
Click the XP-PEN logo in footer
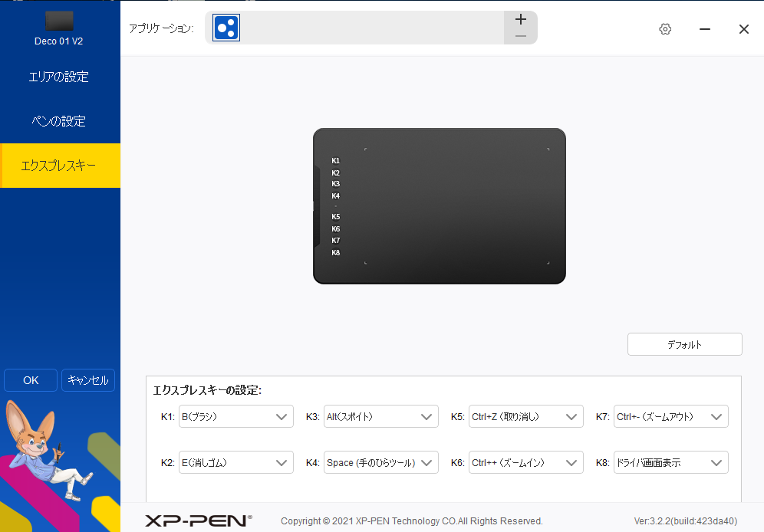pos(199,521)
